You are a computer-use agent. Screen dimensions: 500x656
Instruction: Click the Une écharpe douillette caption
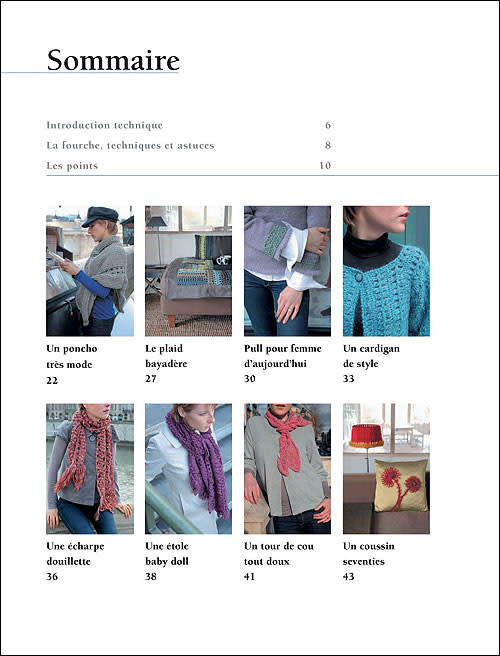[75, 554]
